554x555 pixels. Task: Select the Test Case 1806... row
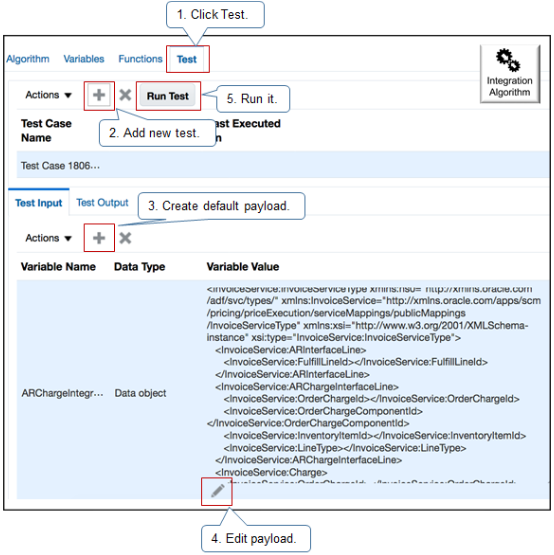[283, 165]
